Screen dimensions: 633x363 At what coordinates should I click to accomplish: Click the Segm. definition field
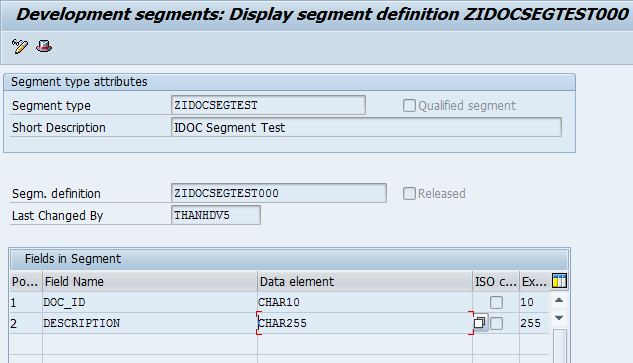pyautogui.click(x=279, y=193)
